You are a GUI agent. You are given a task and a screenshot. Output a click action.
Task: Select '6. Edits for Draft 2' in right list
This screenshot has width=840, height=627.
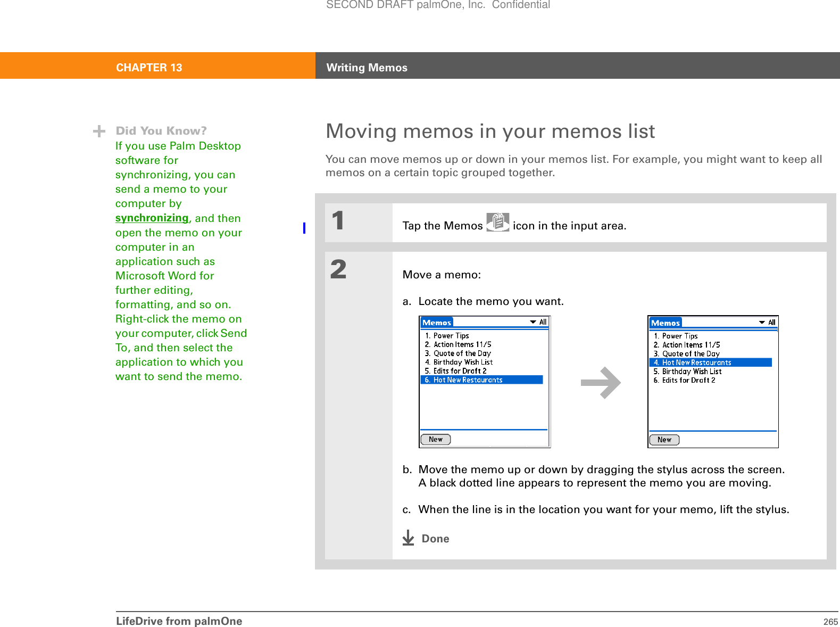(x=684, y=380)
